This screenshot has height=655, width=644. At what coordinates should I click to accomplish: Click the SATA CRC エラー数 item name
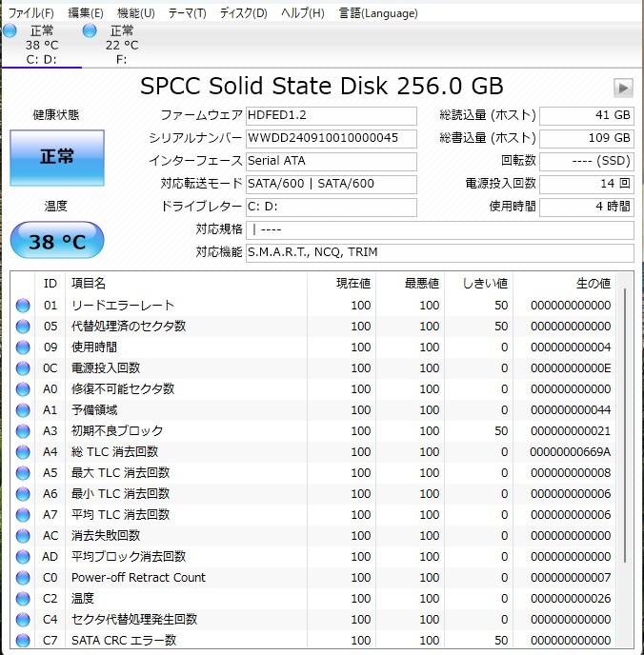pos(124,641)
